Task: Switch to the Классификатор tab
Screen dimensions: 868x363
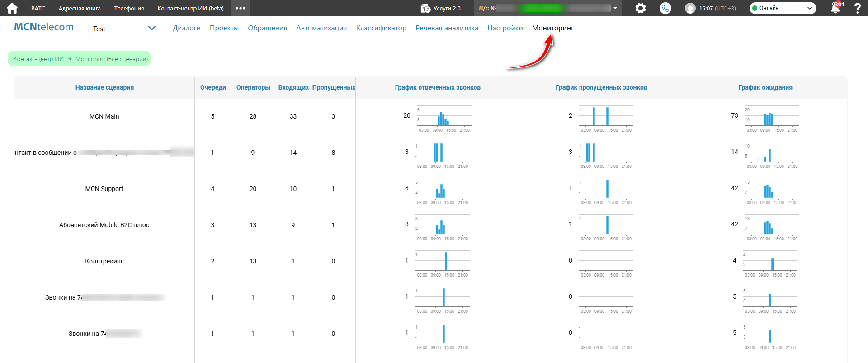Action: pos(381,28)
